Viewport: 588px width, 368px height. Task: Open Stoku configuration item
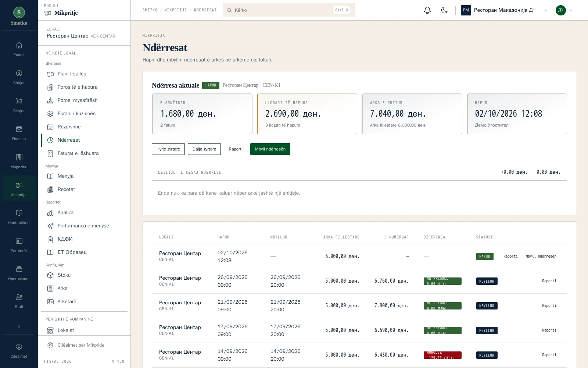(85, 275)
